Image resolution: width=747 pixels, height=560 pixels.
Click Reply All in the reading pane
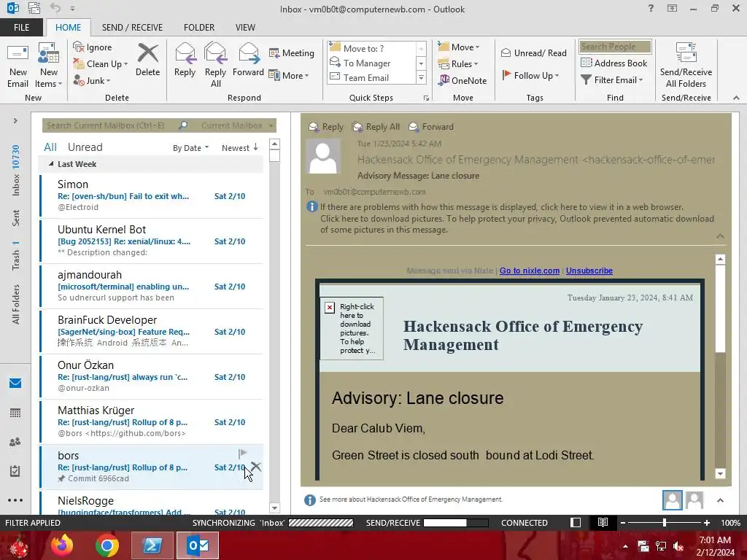tap(376, 127)
